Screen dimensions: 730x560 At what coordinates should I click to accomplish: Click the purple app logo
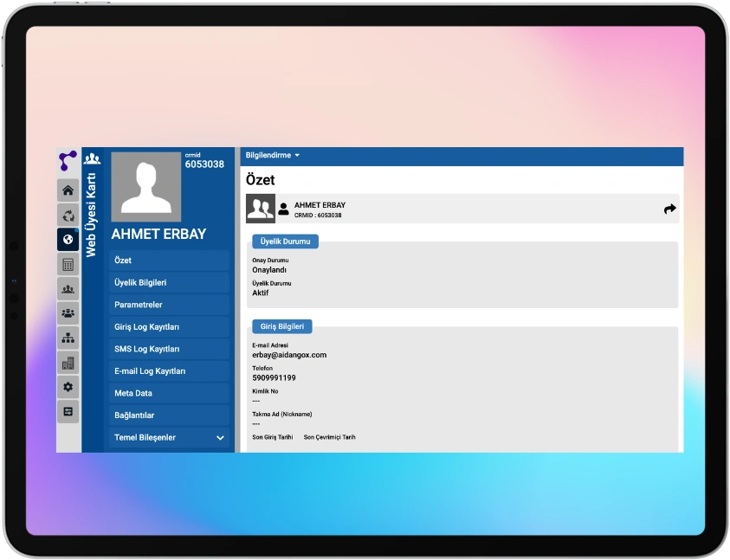coord(68,161)
